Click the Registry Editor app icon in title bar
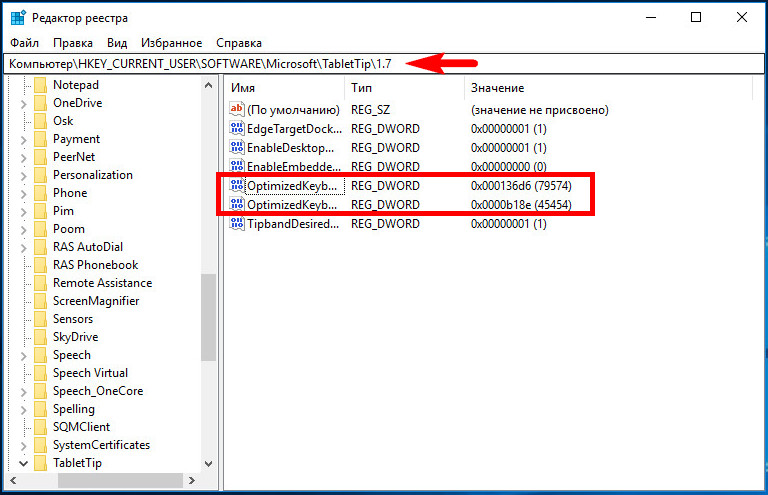Screen dimensions: 768x495 pos(18,18)
